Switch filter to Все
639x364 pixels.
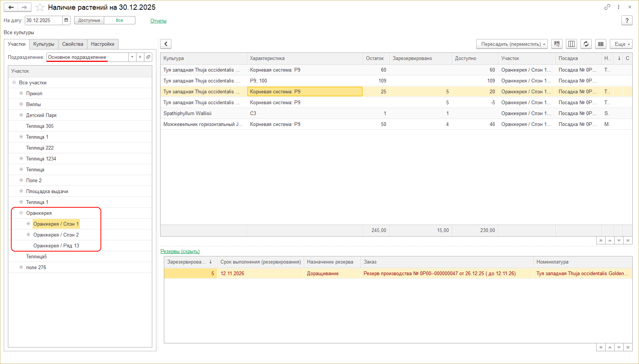point(120,20)
